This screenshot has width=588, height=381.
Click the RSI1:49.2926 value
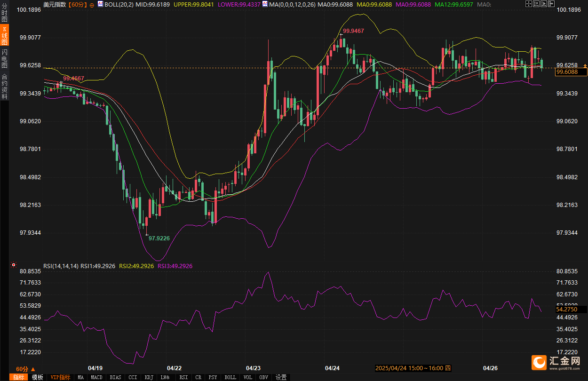(x=98, y=266)
